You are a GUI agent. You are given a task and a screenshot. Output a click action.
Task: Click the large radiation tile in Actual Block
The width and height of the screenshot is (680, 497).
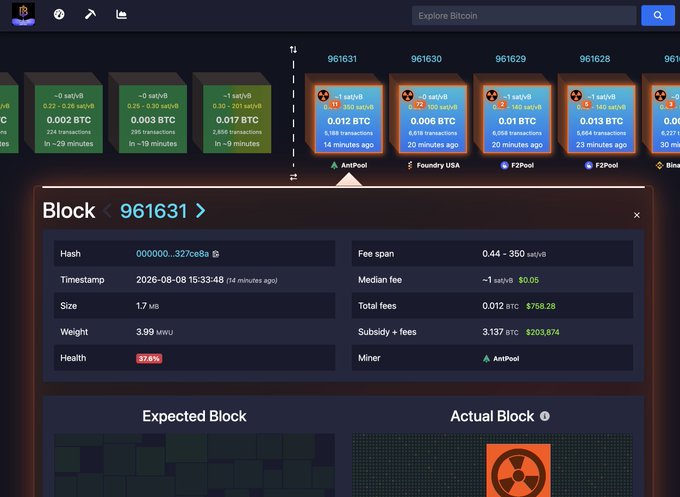518,470
